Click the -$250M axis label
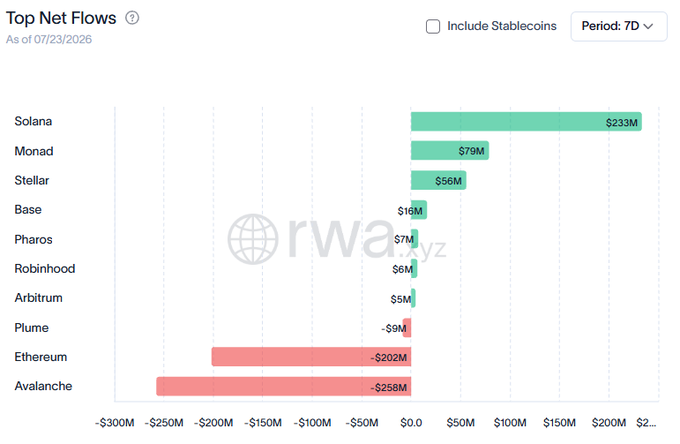 point(164,423)
